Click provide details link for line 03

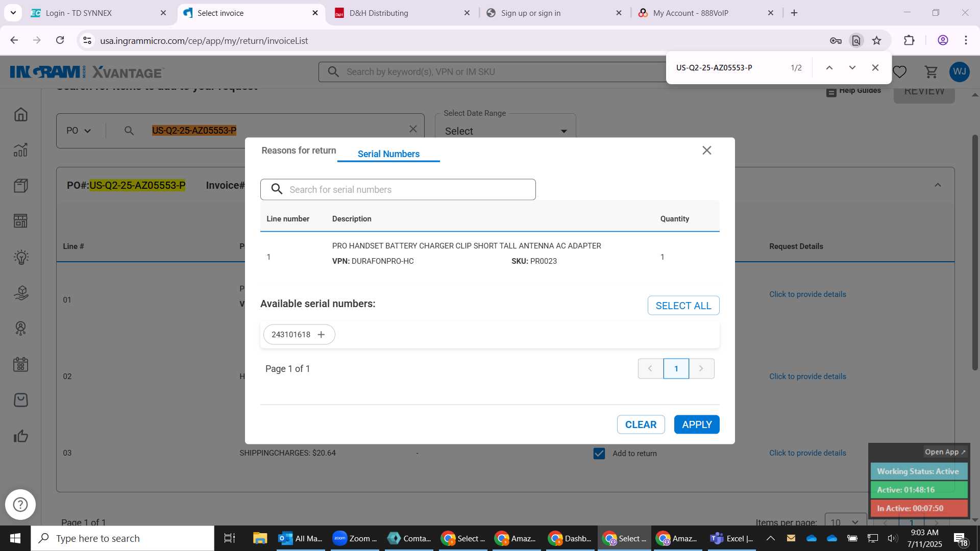click(807, 453)
